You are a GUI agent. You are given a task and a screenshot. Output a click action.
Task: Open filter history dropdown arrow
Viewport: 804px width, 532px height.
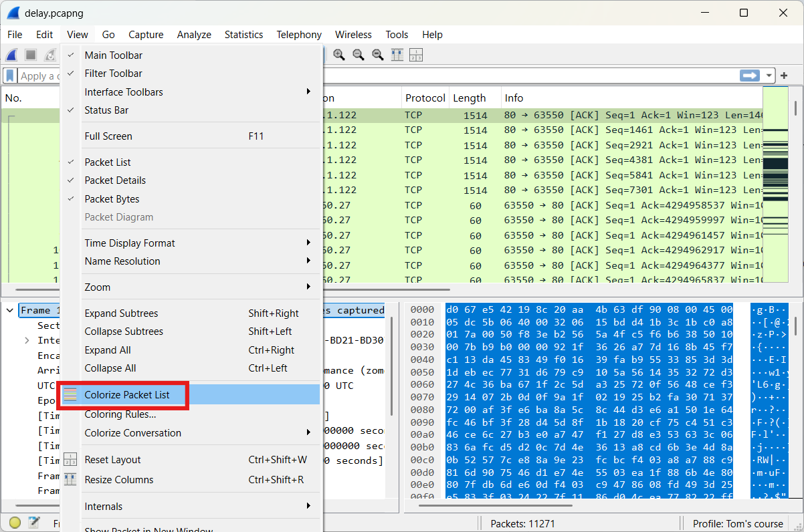(x=769, y=76)
